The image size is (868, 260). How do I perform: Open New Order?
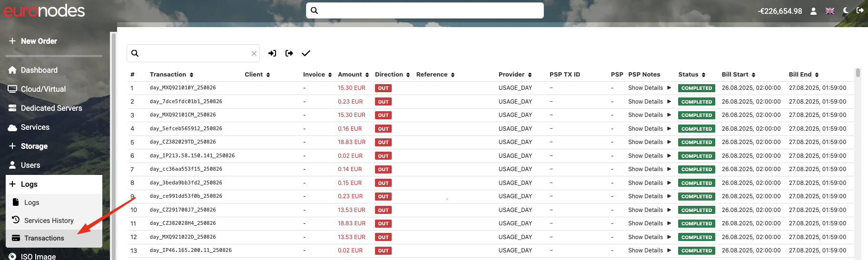[33, 41]
